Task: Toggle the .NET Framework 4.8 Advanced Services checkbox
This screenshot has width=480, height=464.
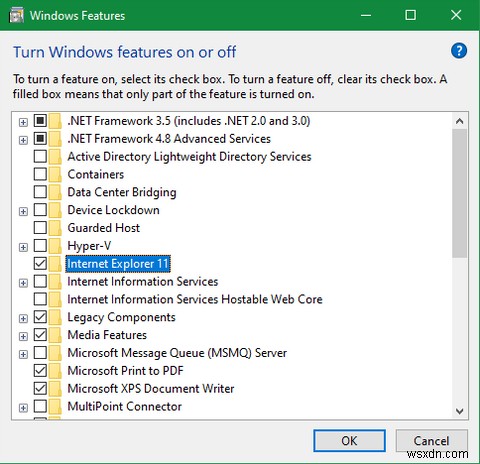Action: (x=40, y=138)
